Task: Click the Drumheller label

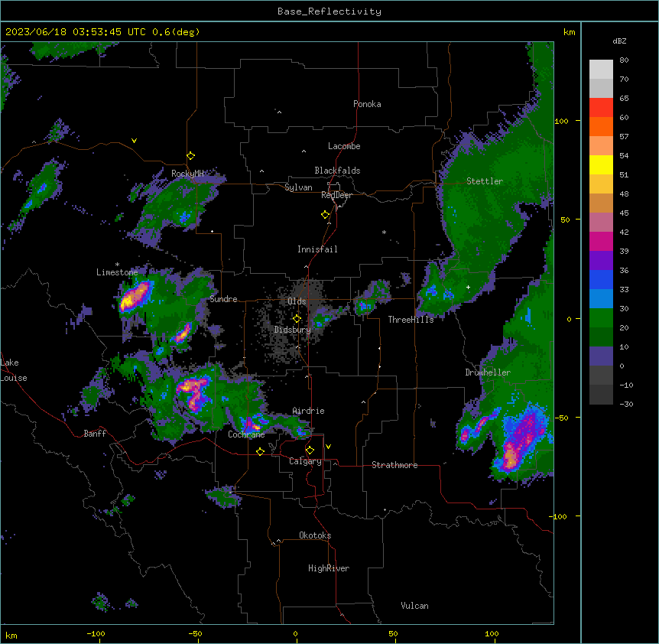Action: pos(488,372)
